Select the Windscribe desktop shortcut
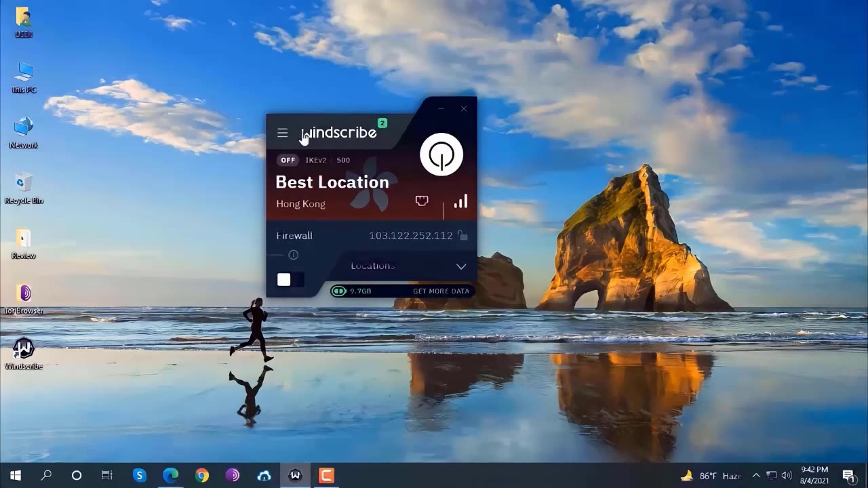 coord(24,354)
